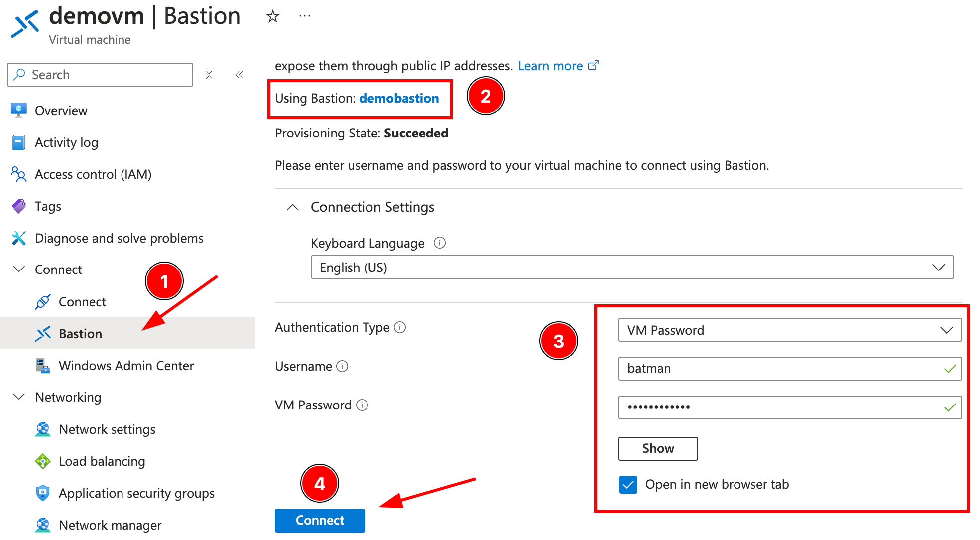
Task: Open the demobastion link
Action: 398,98
